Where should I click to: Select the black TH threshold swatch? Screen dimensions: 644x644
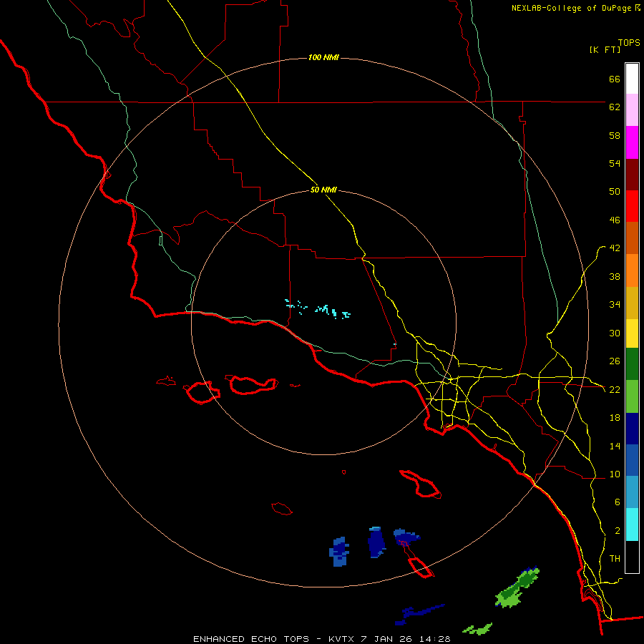coord(632,557)
